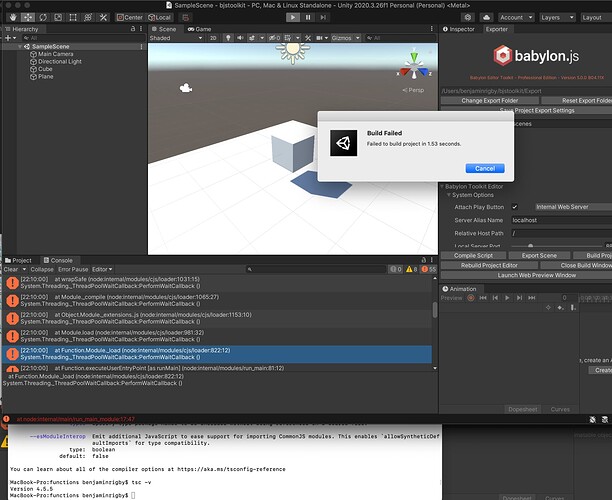Switch to the Exporter tab
Viewport: 612px width, 500px height.
coord(497,29)
